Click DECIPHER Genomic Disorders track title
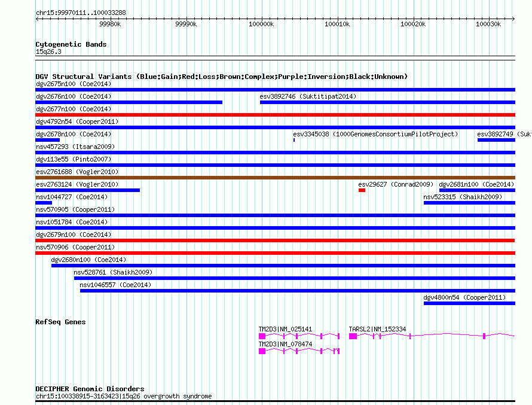 (90, 389)
